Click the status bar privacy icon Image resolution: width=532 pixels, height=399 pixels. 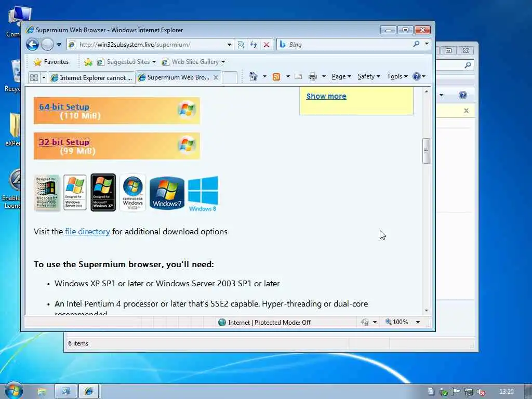point(365,322)
